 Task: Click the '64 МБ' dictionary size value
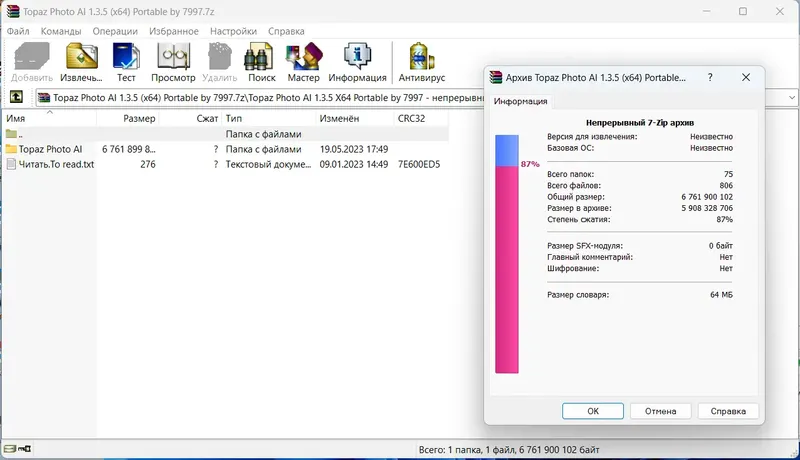721,295
